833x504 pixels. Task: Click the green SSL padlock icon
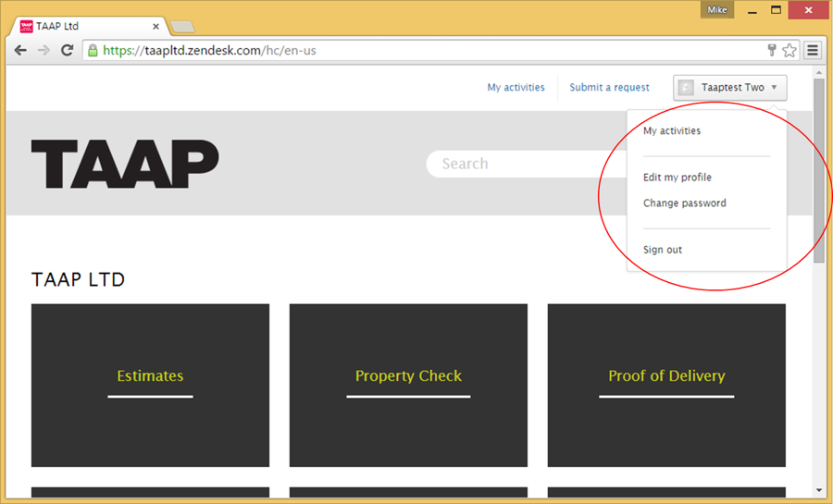point(93,51)
